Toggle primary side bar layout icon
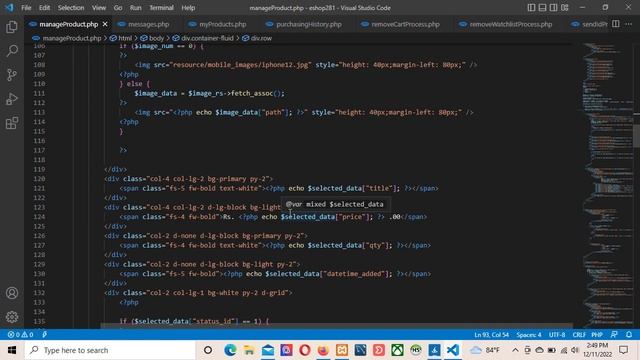 [531, 8]
